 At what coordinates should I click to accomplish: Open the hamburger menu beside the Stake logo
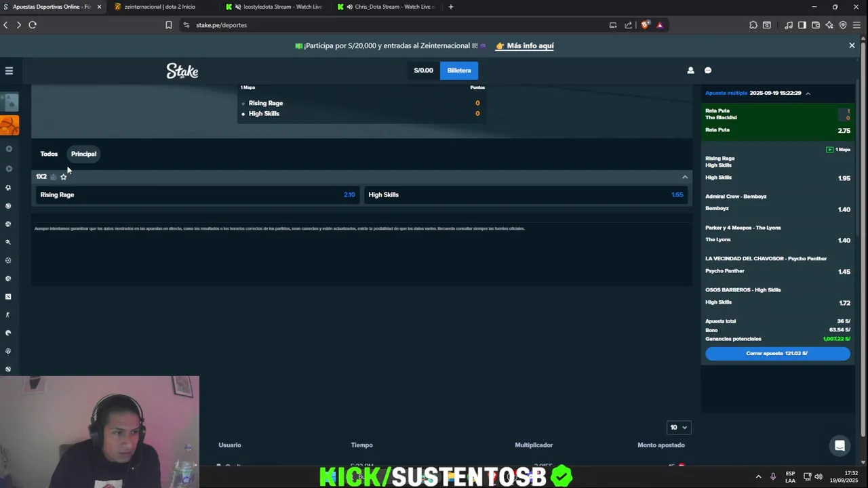tap(9, 70)
